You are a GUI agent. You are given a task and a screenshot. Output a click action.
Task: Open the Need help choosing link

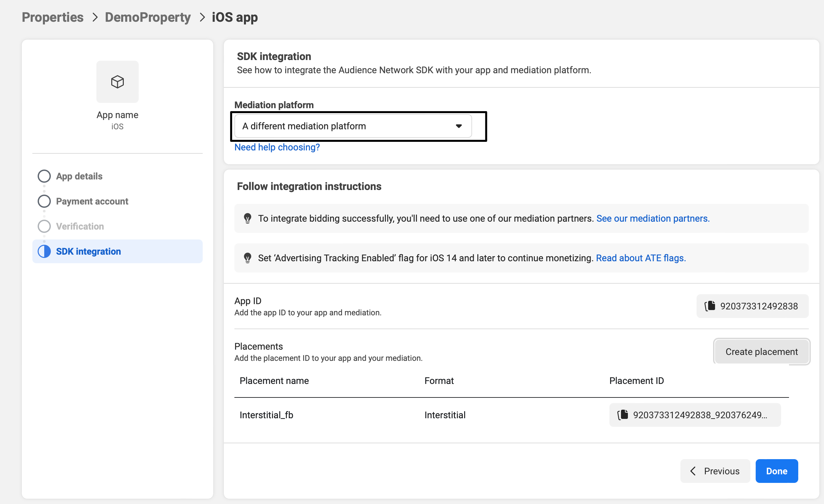[277, 147]
